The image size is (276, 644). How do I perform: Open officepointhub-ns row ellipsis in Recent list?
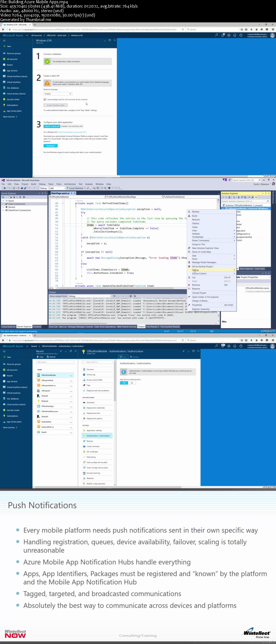click(x=71, y=386)
